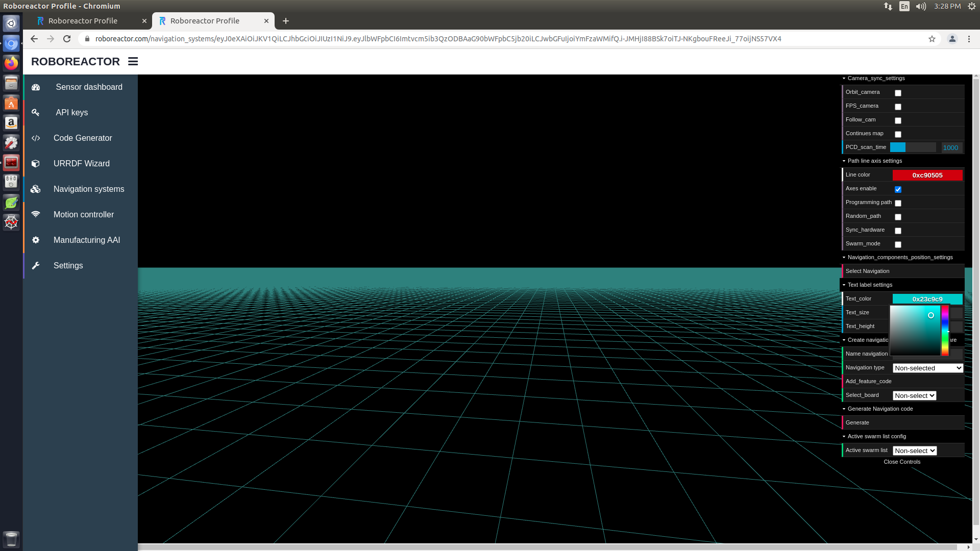This screenshot has height=551, width=980.
Task: Open the Code Generator menu item
Action: point(80,138)
